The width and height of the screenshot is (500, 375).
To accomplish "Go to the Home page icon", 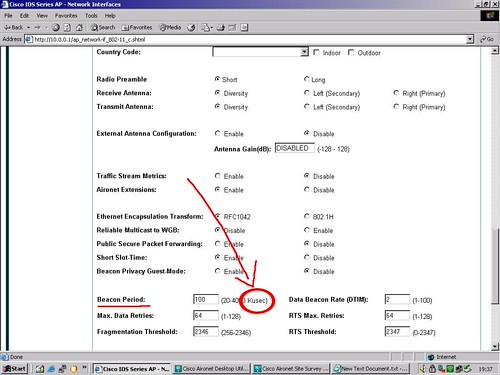I will point(79,28).
